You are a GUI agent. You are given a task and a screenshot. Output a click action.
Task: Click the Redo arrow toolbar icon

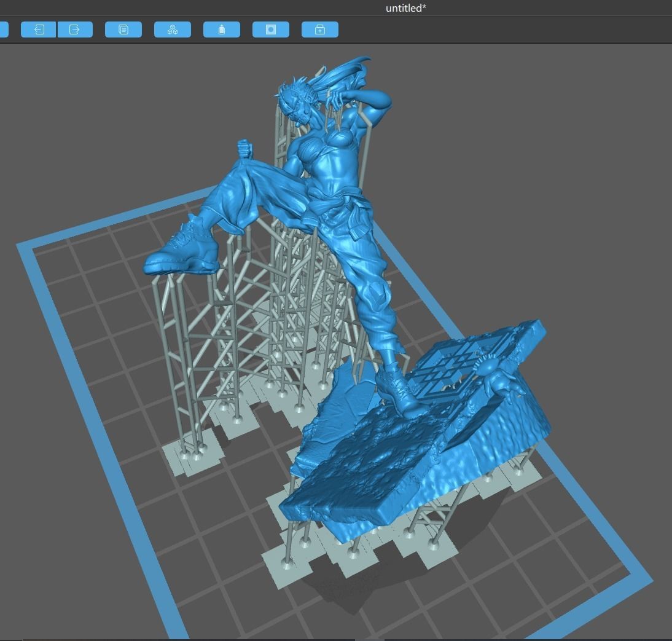pyautogui.click(x=75, y=29)
